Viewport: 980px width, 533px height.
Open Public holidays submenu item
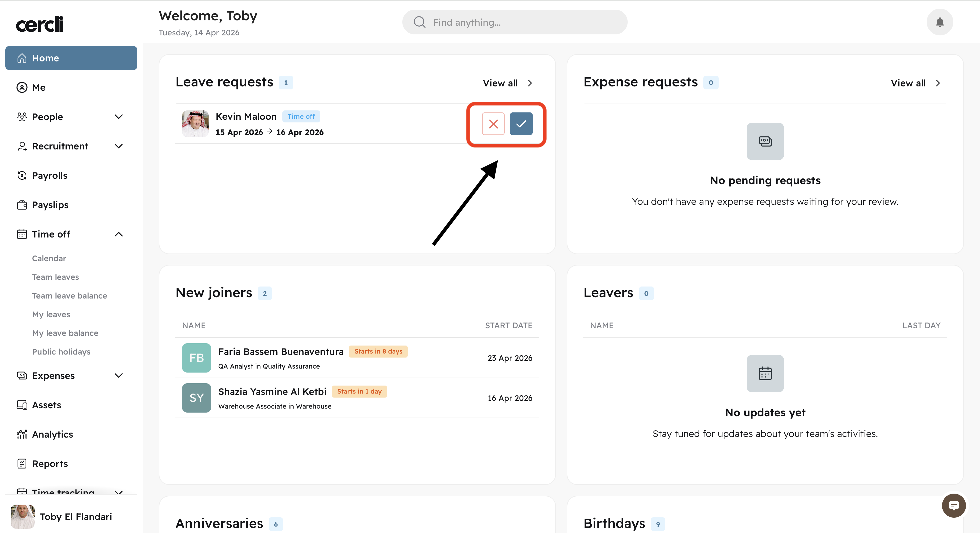[61, 352]
